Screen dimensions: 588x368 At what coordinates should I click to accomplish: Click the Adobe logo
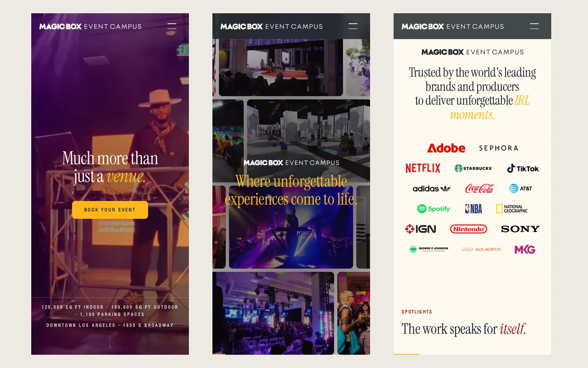(446, 148)
